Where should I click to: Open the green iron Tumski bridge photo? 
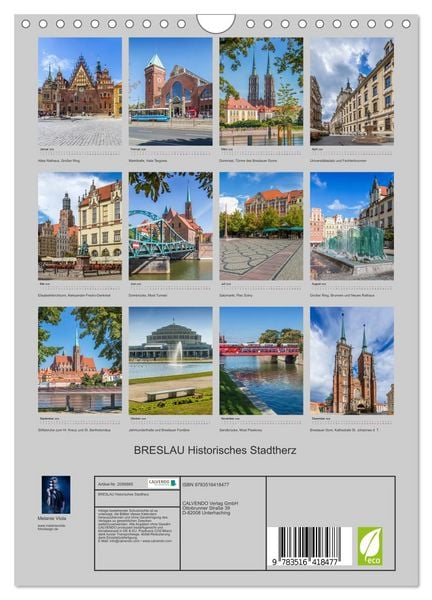pos(171,226)
